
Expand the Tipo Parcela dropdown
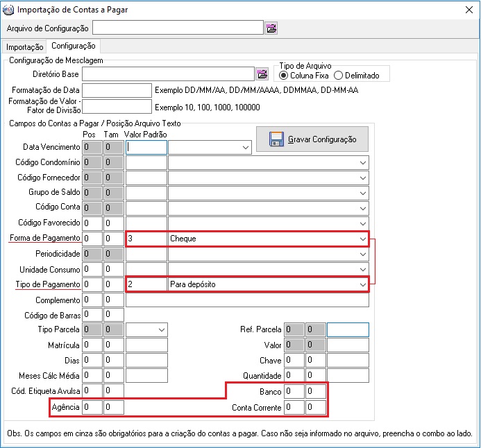[161, 329]
